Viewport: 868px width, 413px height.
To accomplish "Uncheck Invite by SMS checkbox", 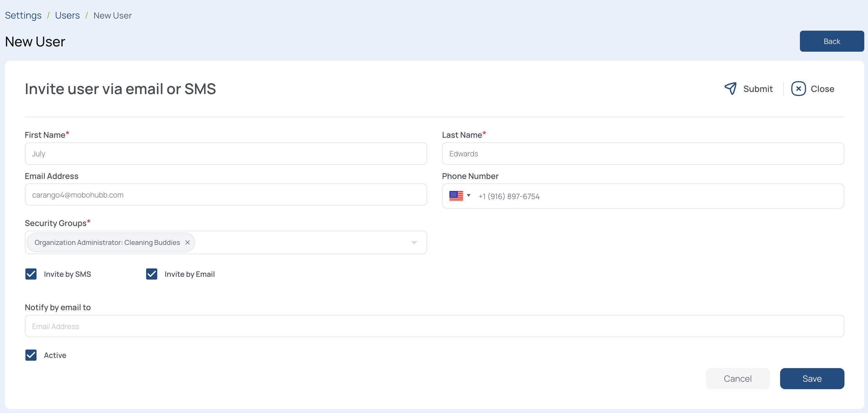I will (x=31, y=274).
